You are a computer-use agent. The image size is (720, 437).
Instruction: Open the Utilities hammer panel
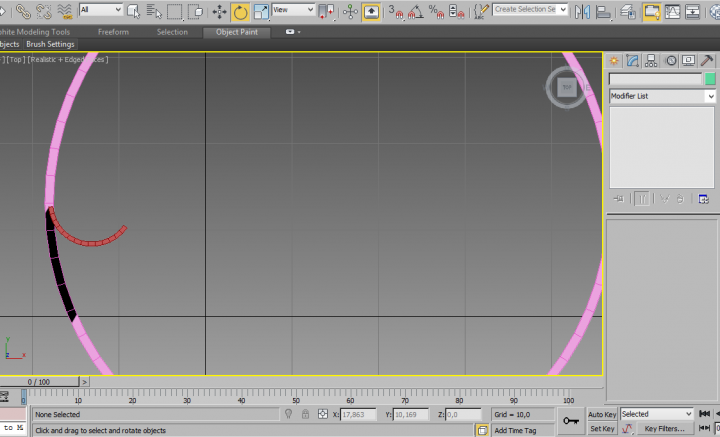click(708, 60)
